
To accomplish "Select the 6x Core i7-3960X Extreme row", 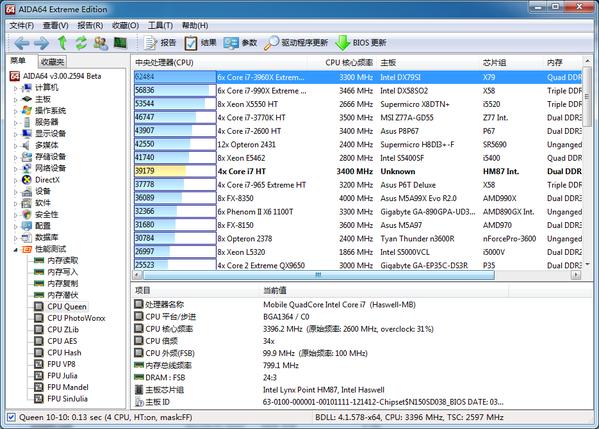I will [358, 77].
